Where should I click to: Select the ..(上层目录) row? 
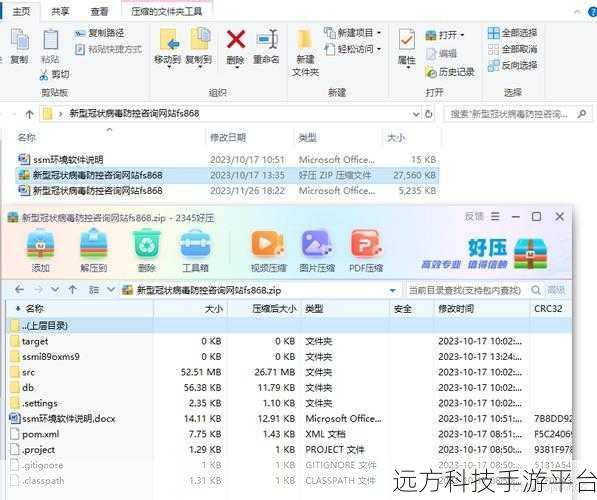[289, 326]
